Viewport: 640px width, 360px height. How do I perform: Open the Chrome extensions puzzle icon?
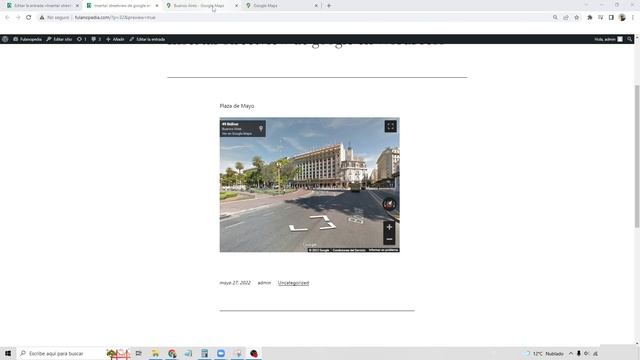[589, 18]
